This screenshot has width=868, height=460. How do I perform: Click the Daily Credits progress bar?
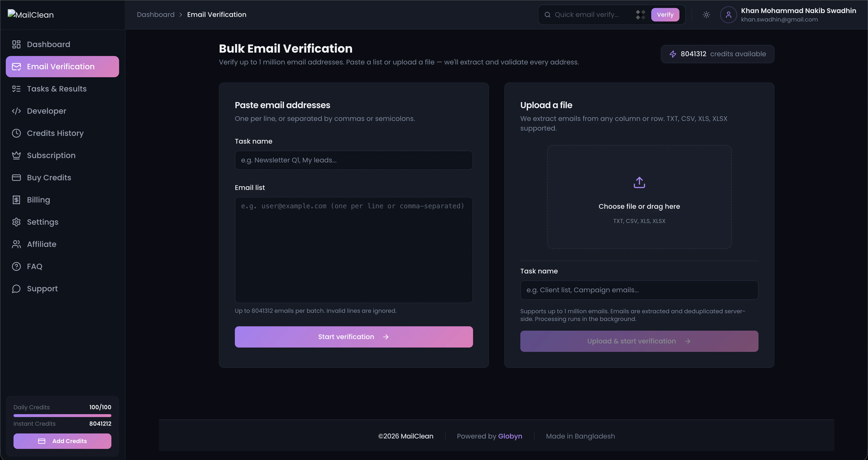(62, 416)
